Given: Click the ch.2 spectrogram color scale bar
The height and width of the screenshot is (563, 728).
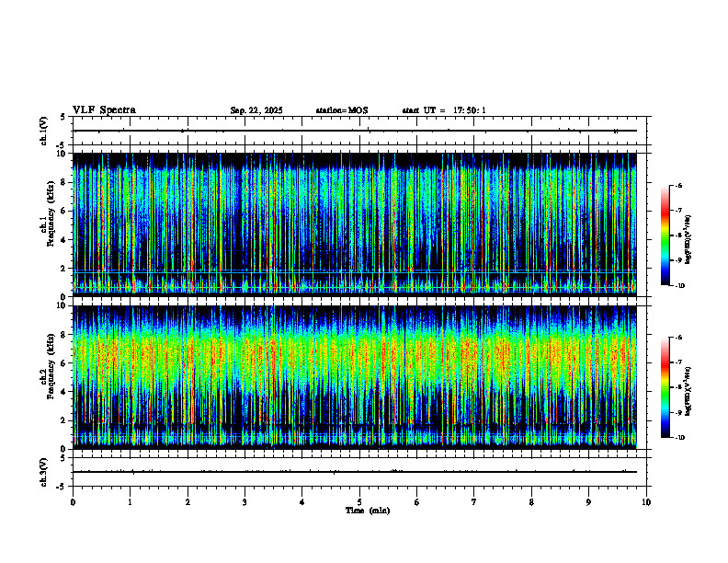Looking at the screenshot, I should tap(665, 387).
